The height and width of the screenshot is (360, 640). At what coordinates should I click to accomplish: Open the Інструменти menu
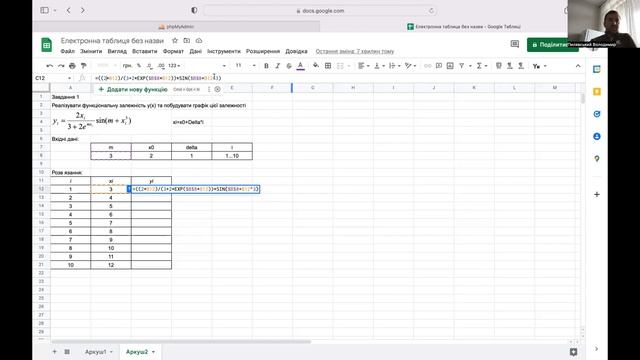point(224,51)
